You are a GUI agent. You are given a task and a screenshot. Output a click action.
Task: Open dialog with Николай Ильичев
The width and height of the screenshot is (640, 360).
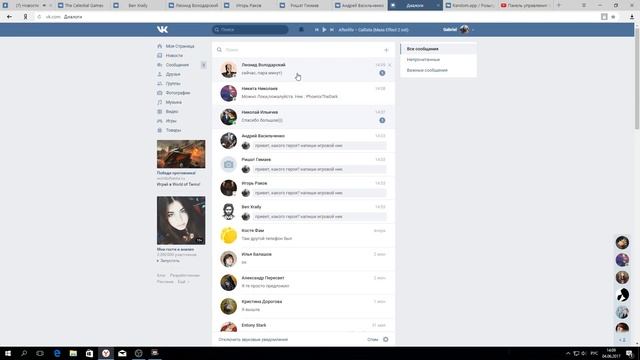[303, 117]
